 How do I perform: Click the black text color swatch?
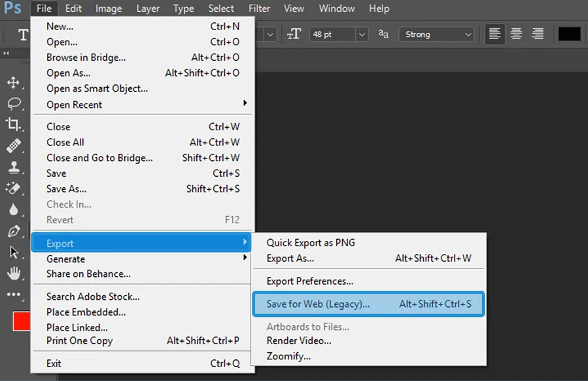569,34
